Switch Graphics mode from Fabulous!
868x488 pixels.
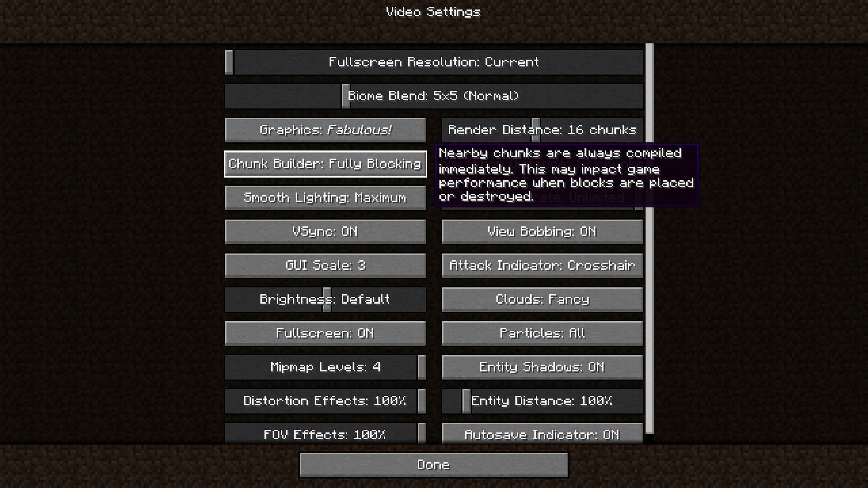[x=325, y=129]
